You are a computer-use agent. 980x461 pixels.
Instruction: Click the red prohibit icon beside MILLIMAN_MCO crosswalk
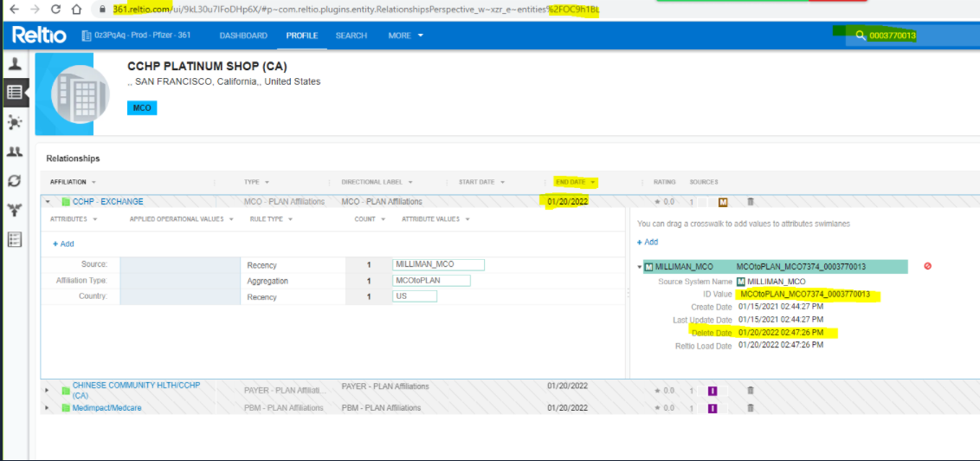coord(927,266)
